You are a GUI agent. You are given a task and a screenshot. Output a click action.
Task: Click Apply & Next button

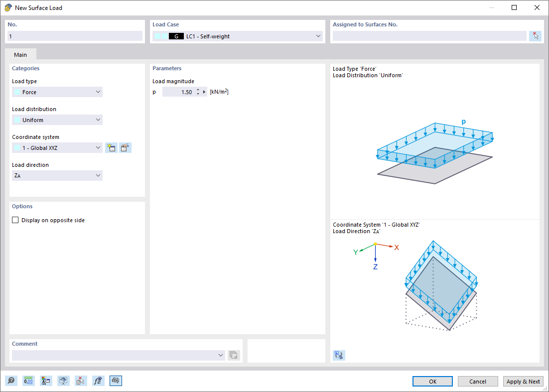[x=523, y=381]
